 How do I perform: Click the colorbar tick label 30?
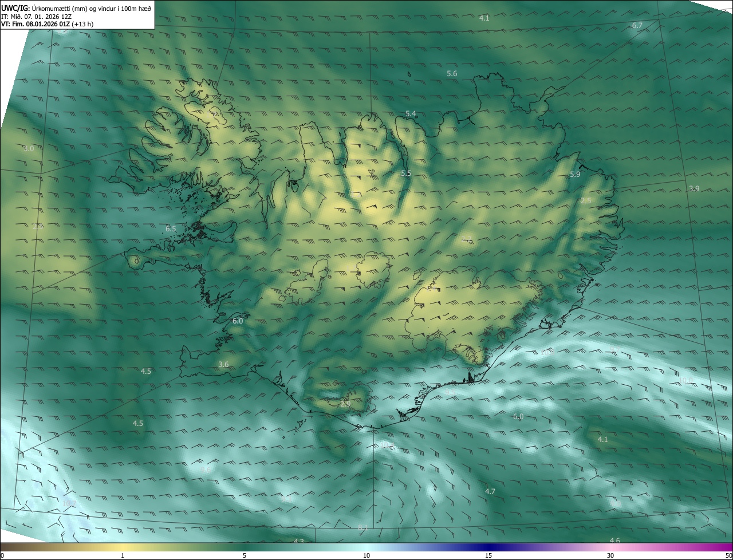click(610, 555)
